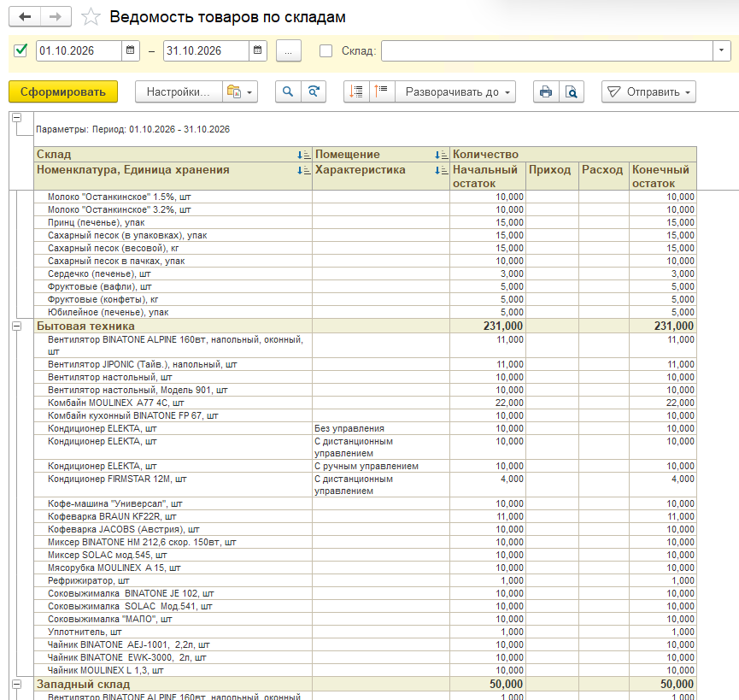Enable the Склад filter checkbox
Image resolution: width=739 pixels, height=700 pixels.
point(326,51)
